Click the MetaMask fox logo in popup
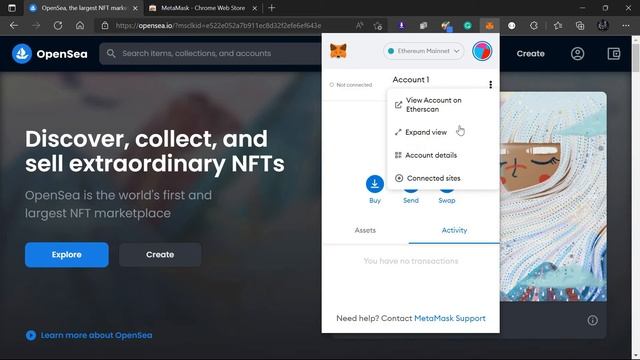 point(338,51)
